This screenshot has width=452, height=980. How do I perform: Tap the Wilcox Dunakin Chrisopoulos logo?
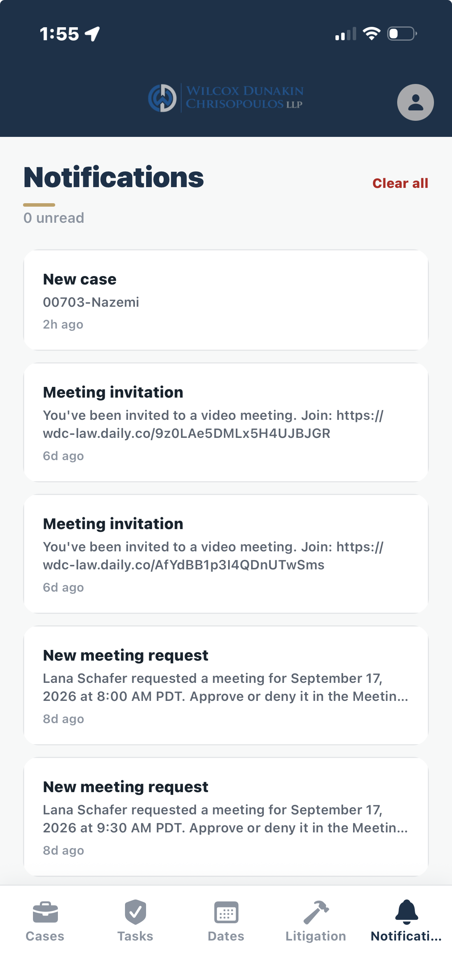(x=226, y=98)
